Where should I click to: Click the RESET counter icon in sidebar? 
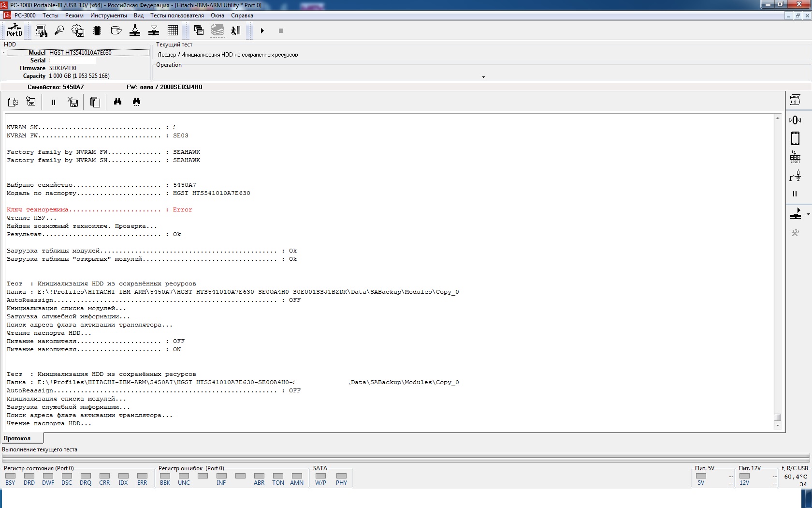pyautogui.click(x=795, y=157)
